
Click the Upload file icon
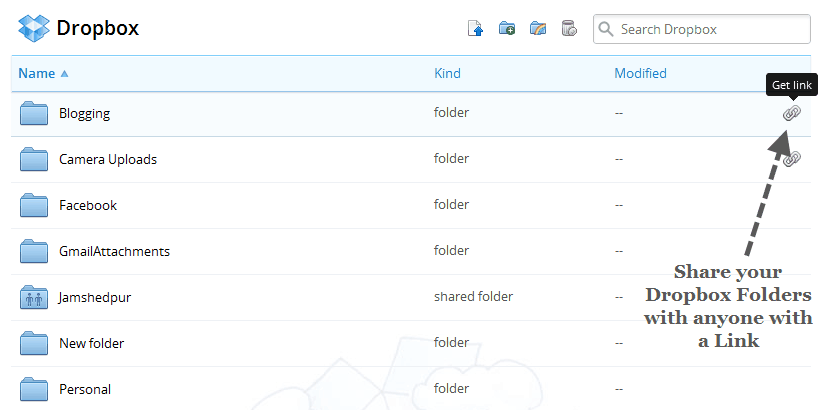[x=476, y=29]
